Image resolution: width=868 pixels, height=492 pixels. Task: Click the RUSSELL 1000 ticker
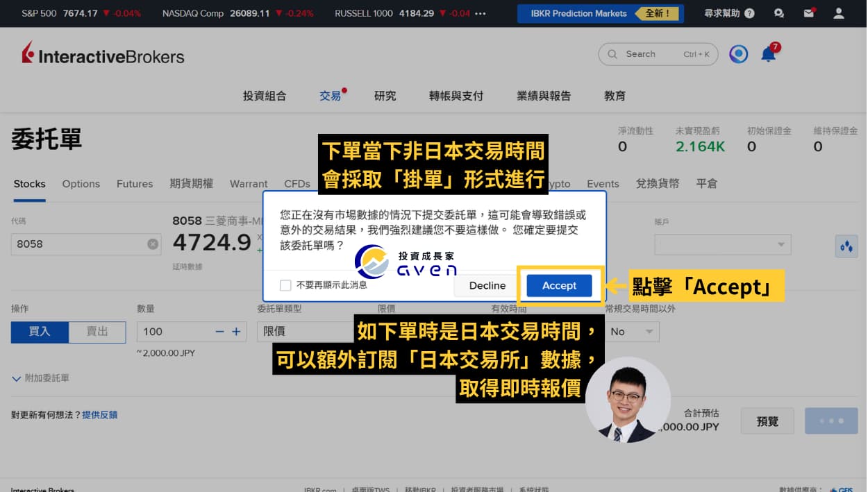click(x=403, y=13)
